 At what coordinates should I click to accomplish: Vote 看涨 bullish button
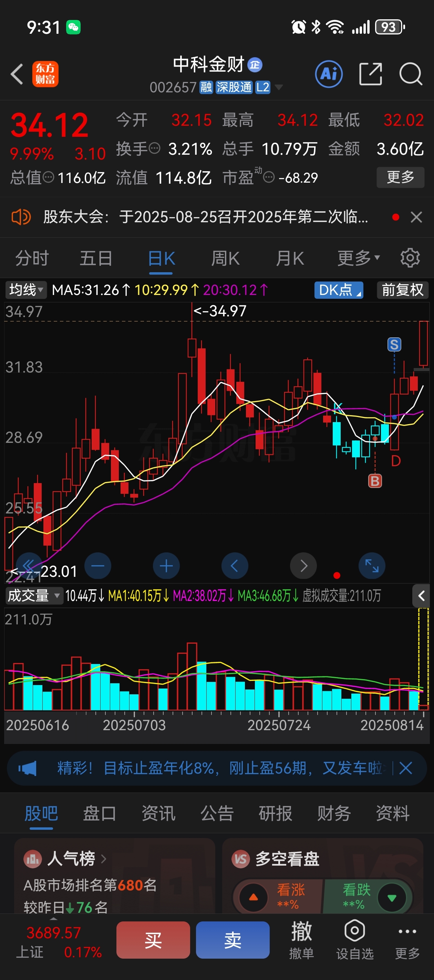pyautogui.click(x=278, y=897)
